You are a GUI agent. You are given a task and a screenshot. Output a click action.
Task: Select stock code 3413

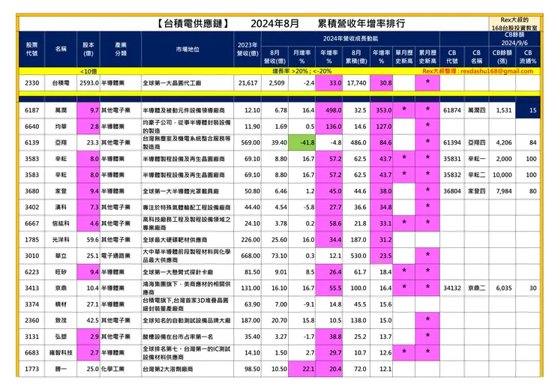(x=31, y=289)
